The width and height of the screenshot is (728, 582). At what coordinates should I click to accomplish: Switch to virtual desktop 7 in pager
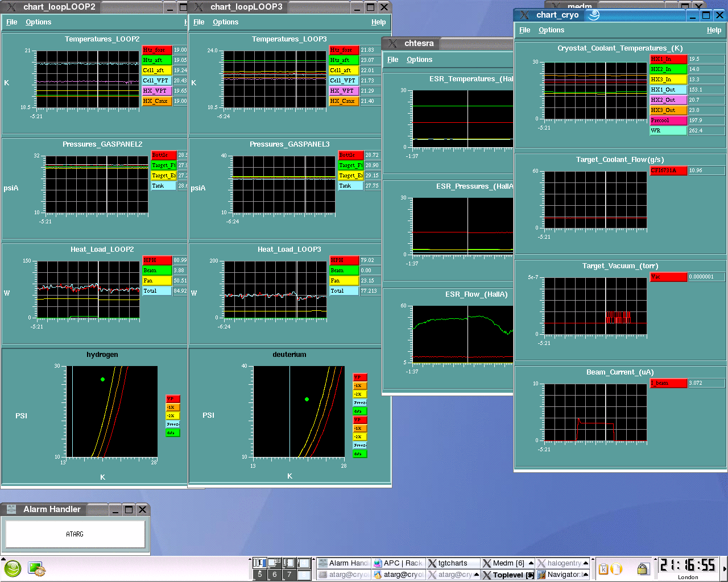point(289,575)
